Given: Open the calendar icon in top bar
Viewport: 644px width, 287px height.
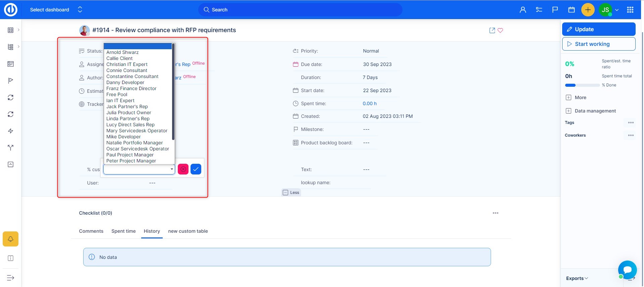Looking at the screenshot, I should click(x=572, y=10).
